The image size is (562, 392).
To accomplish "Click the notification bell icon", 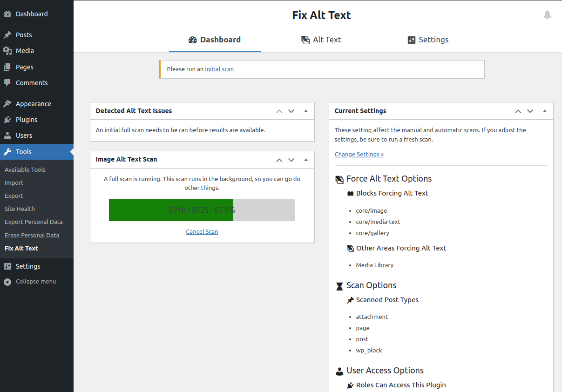I will 547,15.
